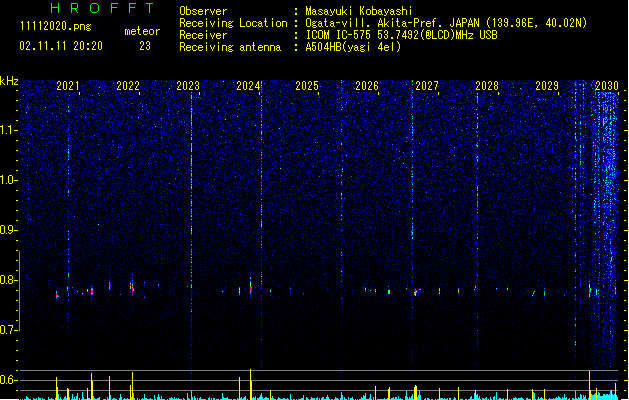Click the 1.1 kHz axis label
629x400 pixels.
point(9,130)
